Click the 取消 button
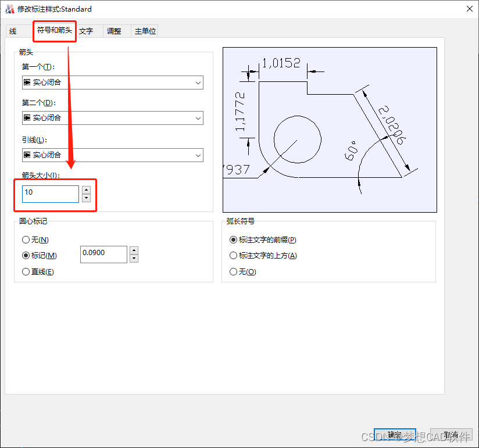 click(x=451, y=435)
